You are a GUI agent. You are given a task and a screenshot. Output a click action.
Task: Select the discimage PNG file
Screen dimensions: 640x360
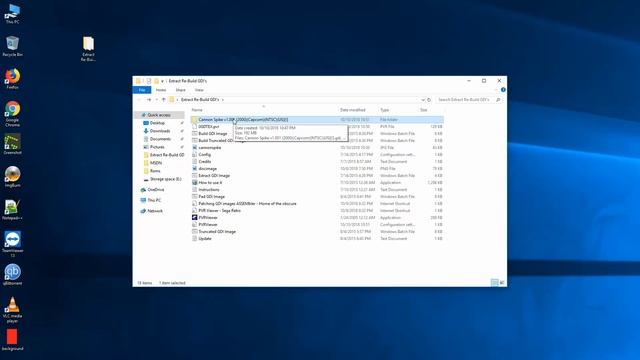(x=207, y=169)
